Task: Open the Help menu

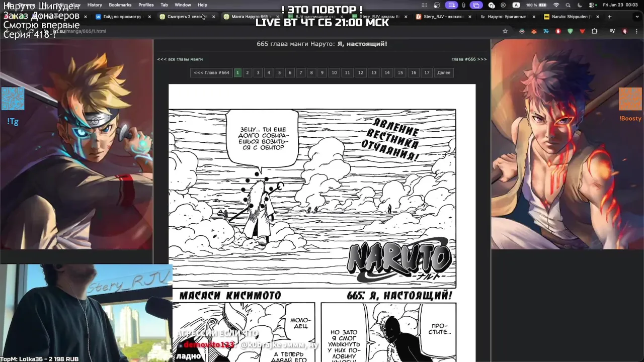Action: click(x=202, y=5)
